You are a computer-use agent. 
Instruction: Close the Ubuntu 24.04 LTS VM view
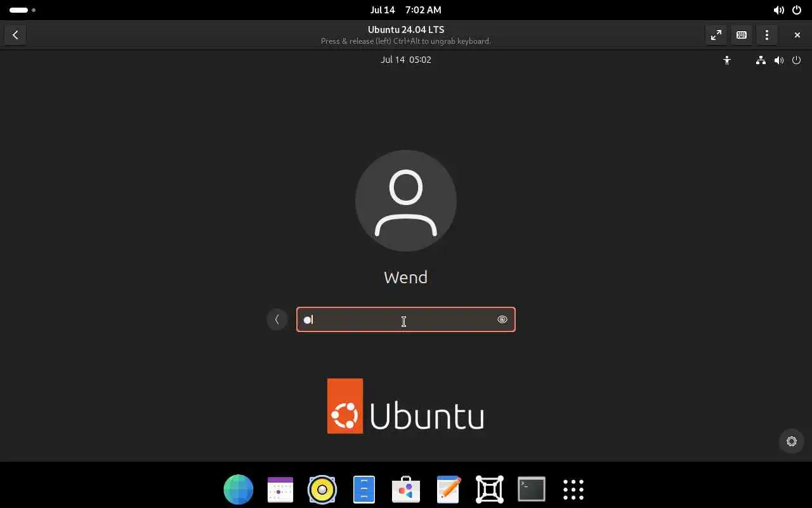(x=797, y=35)
